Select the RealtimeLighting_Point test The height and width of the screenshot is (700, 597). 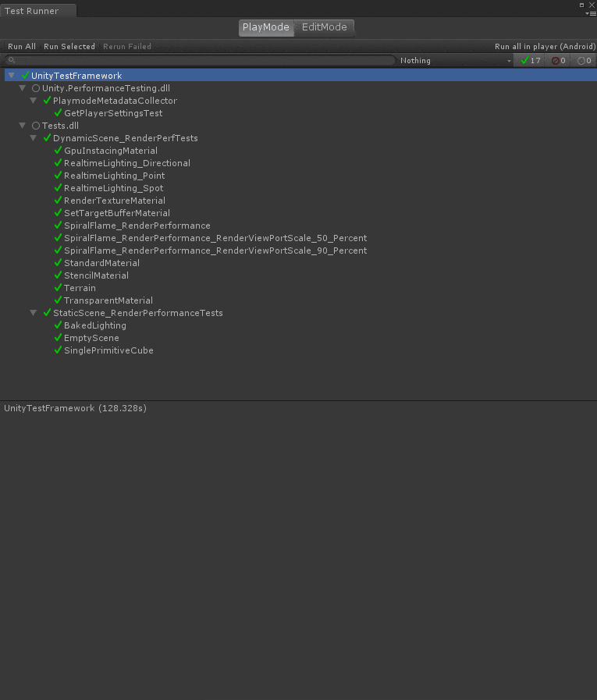[114, 176]
